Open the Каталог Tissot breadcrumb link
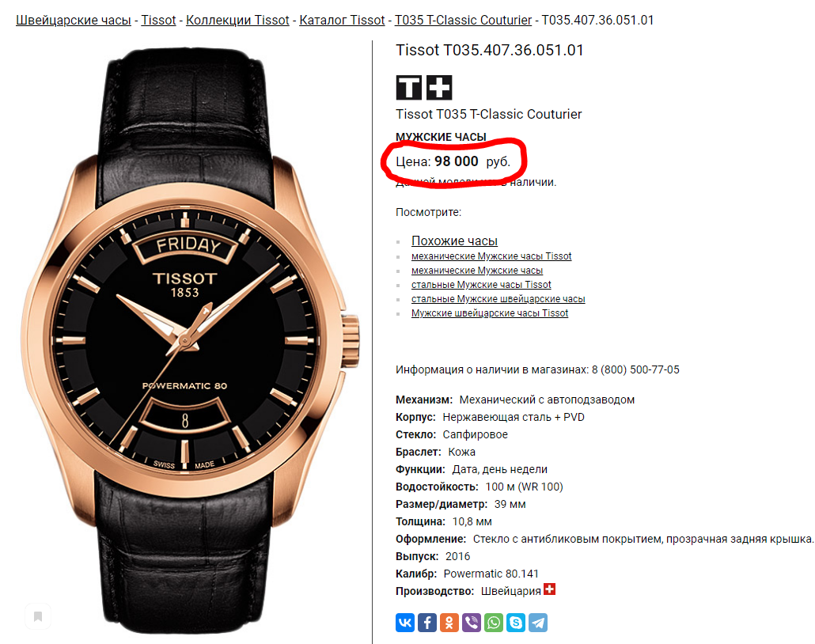This screenshot has height=644, width=815. 342,21
